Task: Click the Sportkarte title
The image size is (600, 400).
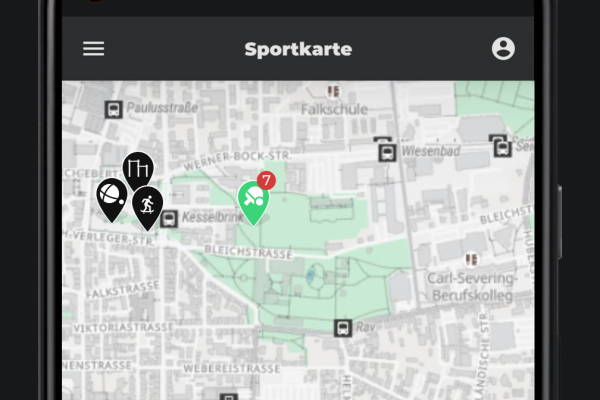Action: coord(298,49)
